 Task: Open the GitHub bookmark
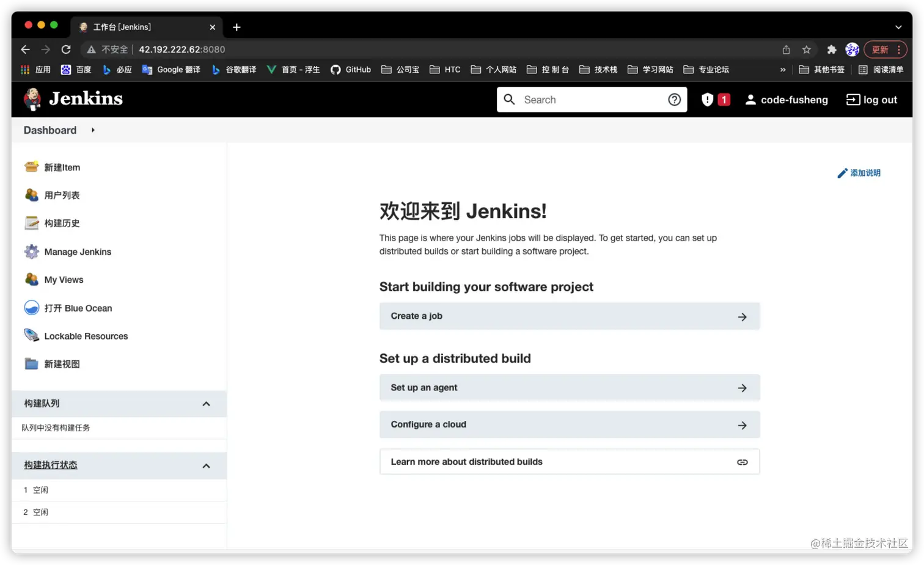[x=351, y=70]
